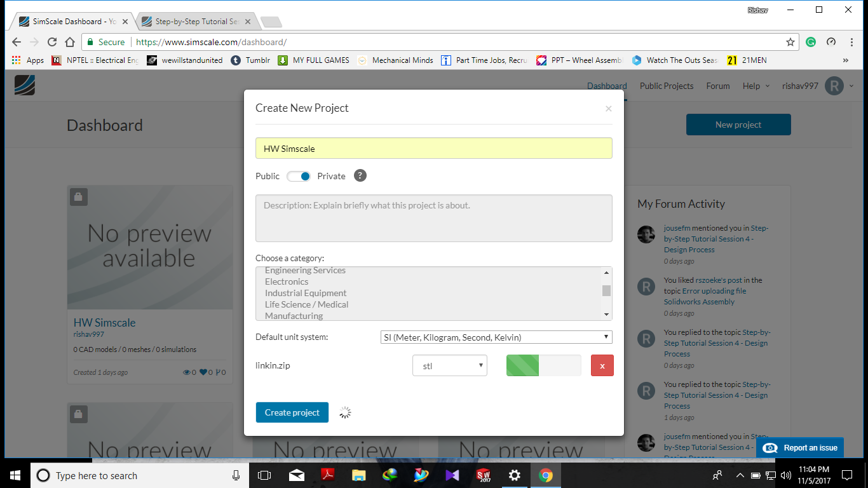Open Windows Settings gear on the taskbar
The width and height of the screenshot is (868, 488).
515,475
